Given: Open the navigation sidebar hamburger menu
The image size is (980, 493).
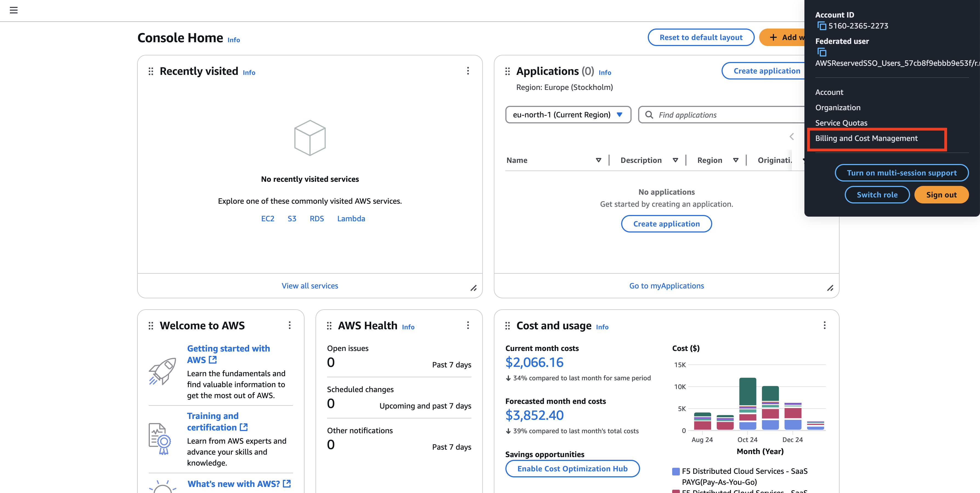Looking at the screenshot, I should (x=14, y=10).
